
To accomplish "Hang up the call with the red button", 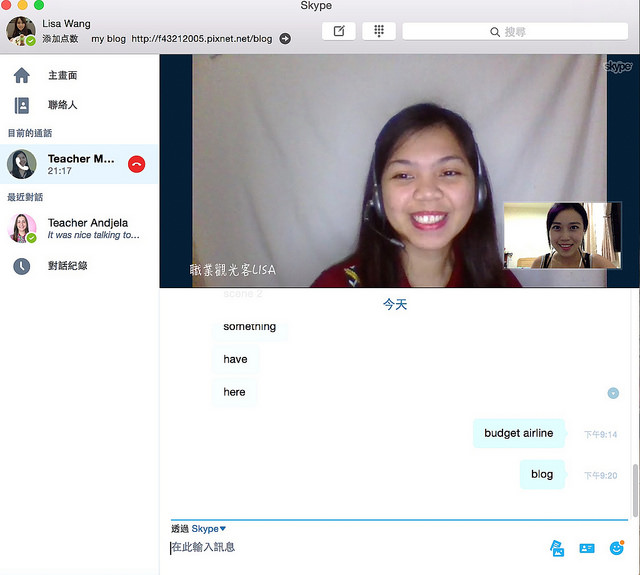I will coord(137,164).
